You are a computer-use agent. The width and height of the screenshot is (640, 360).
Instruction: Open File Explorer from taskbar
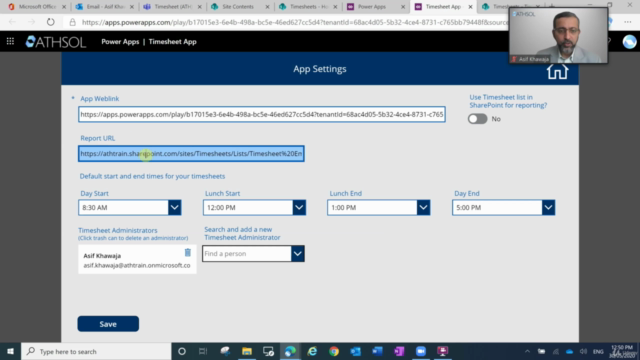(x=247, y=351)
